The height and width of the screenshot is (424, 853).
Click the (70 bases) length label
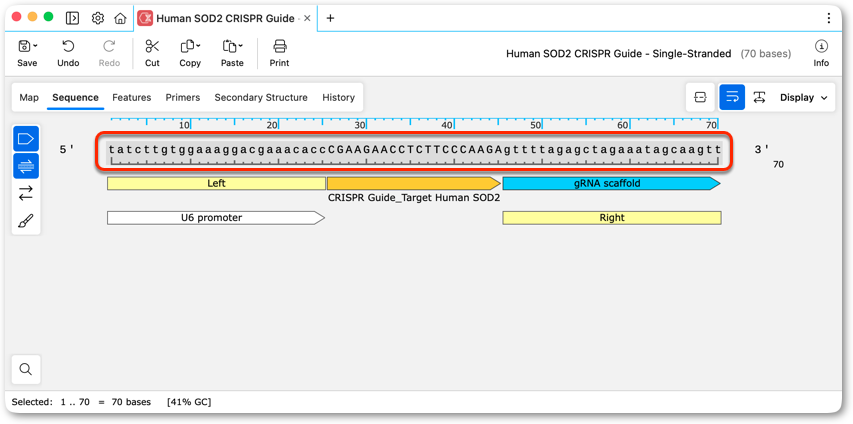(766, 53)
